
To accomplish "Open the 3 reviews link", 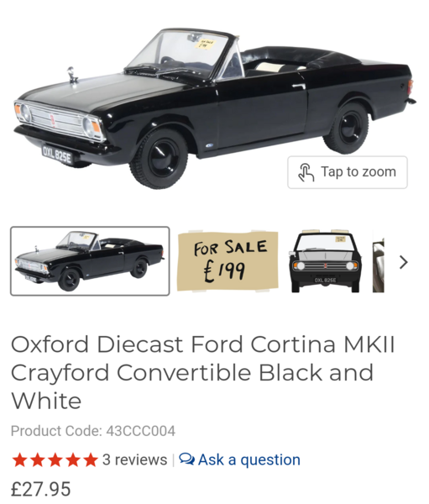I will [134, 459].
